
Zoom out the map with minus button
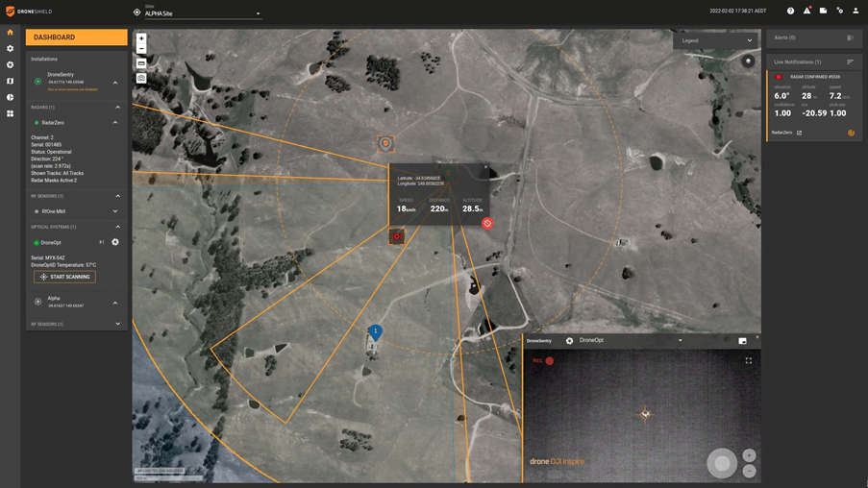click(x=141, y=49)
